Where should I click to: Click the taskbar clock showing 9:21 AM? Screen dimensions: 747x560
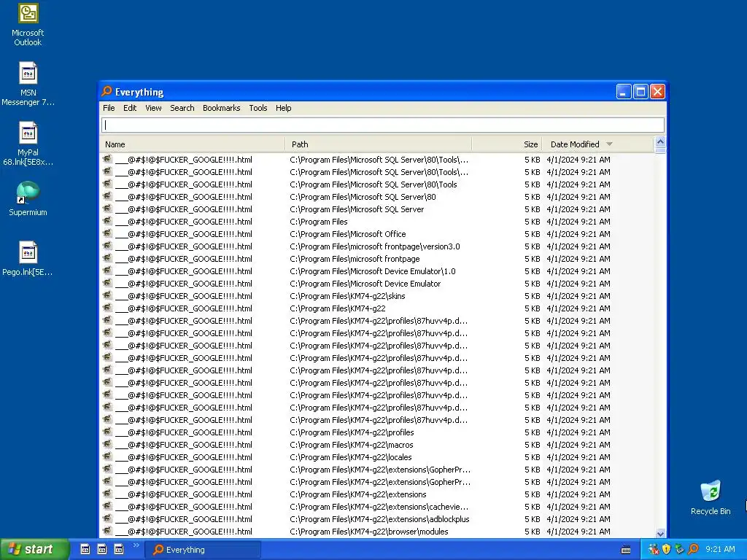[720, 549]
